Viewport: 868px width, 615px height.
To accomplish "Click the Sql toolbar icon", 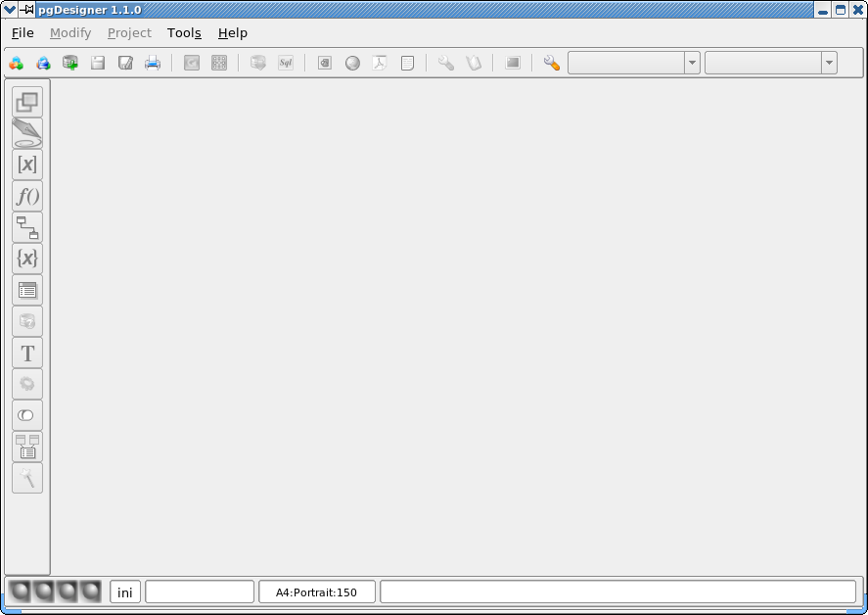I will tap(286, 63).
